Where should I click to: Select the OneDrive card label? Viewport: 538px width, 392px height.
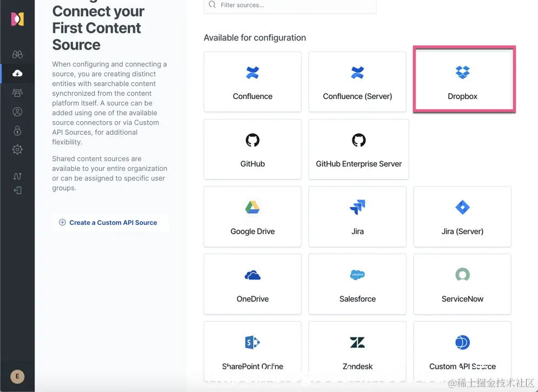click(253, 299)
